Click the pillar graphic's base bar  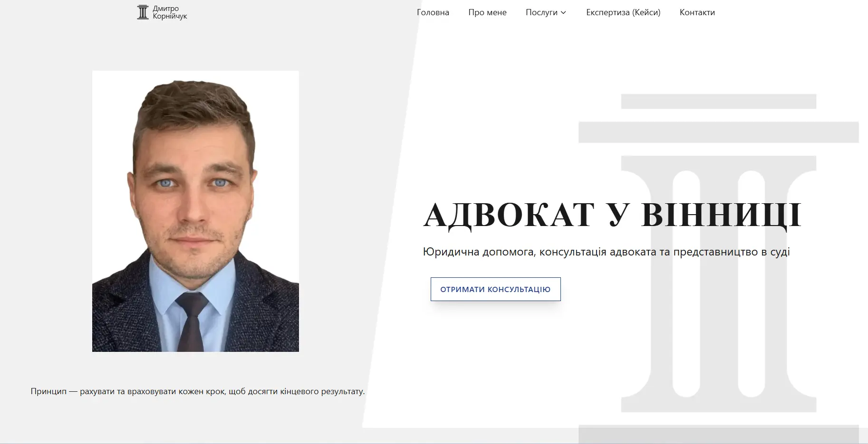(718, 405)
